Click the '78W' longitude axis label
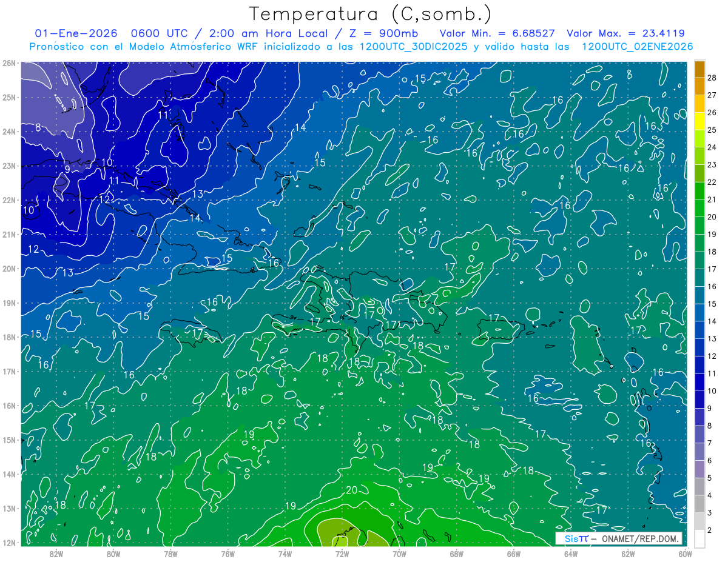The image size is (728, 562). click(x=170, y=554)
